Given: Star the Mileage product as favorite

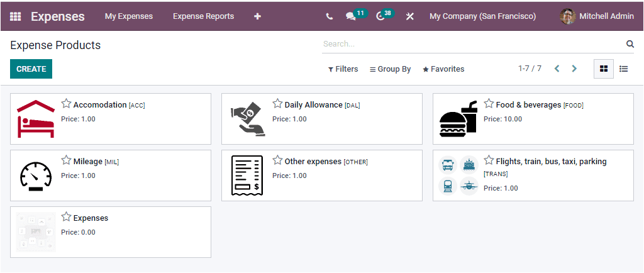Looking at the screenshot, I should pyautogui.click(x=66, y=160).
